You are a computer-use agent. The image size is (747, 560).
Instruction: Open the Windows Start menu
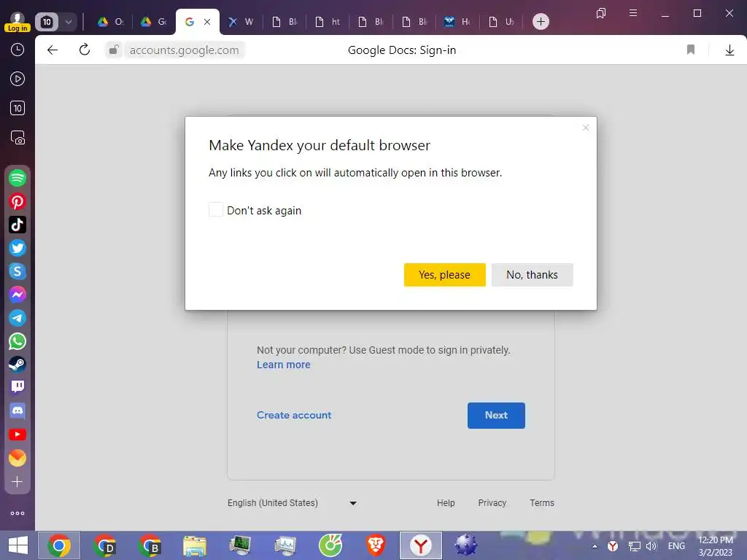pyautogui.click(x=18, y=545)
